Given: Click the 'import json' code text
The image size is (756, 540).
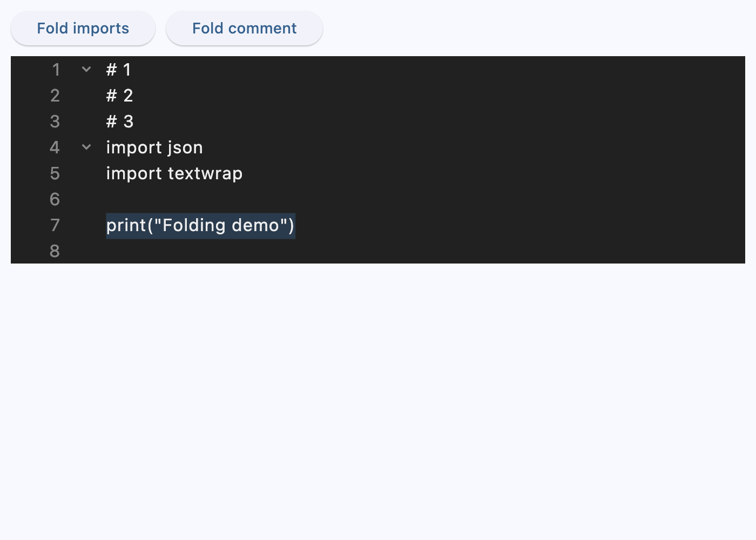Looking at the screenshot, I should pyautogui.click(x=154, y=147).
